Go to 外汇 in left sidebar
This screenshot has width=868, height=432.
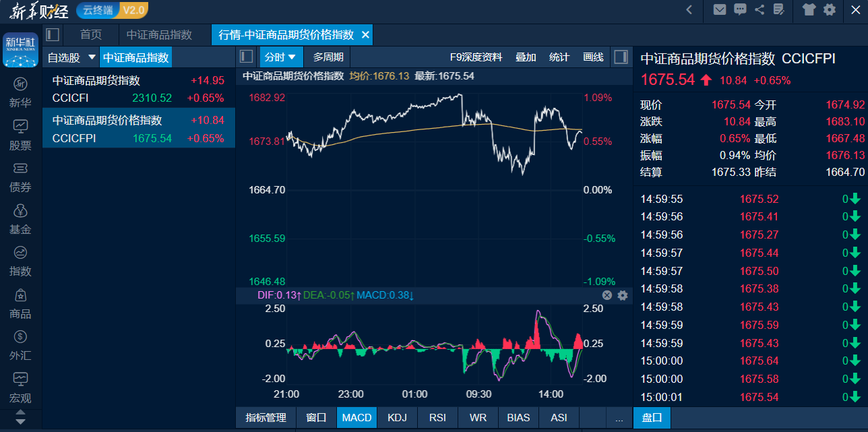tap(20, 345)
